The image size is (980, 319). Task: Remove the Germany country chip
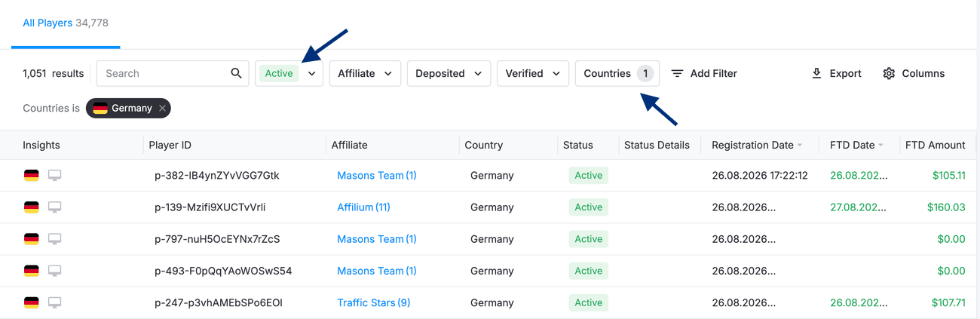click(x=162, y=108)
